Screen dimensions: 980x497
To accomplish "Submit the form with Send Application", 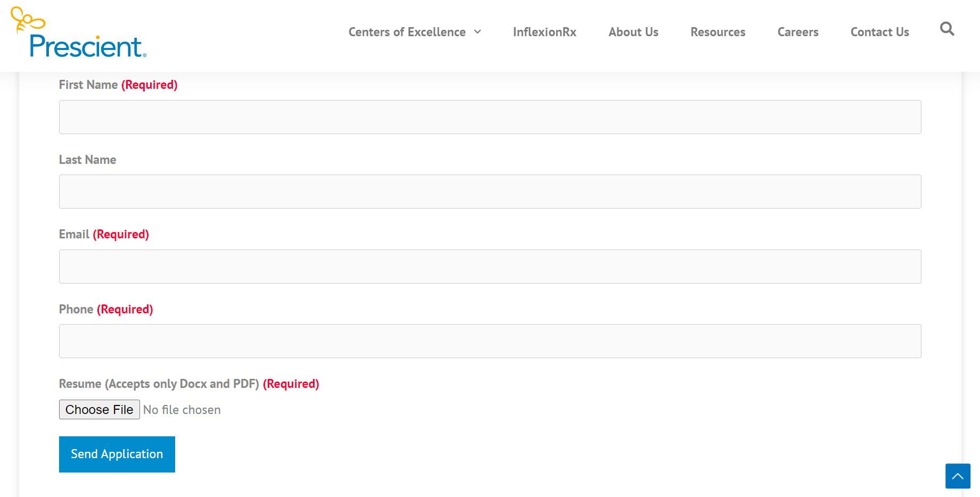I will click(117, 454).
